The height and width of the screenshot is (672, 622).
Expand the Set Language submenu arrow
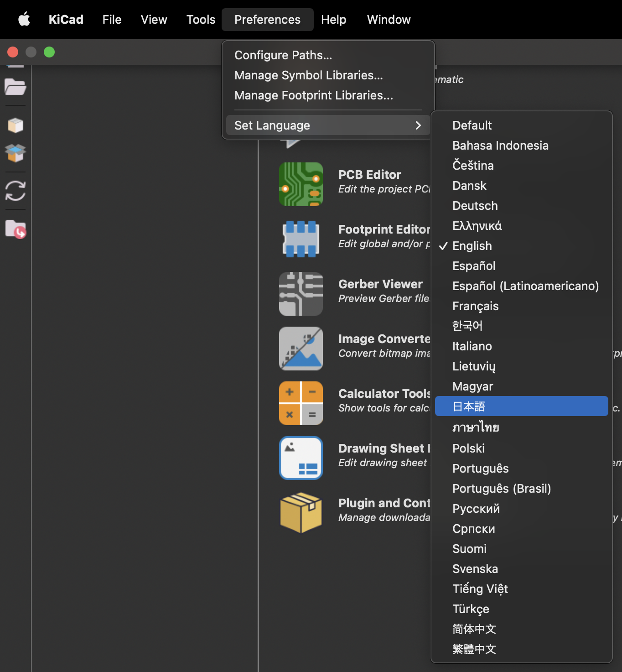418,125
